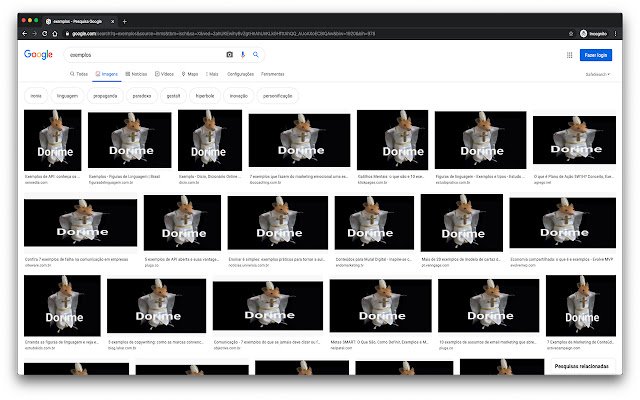
Task: Open Ferramentas search tools
Action: (x=272, y=74)
